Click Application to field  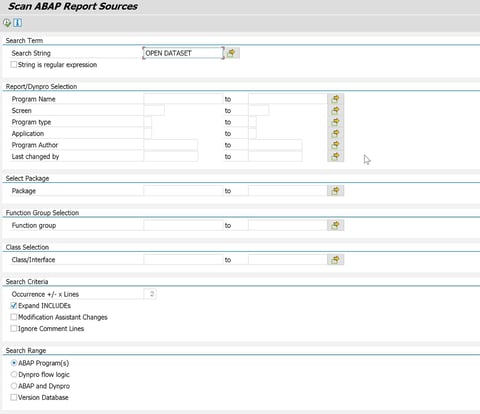(252, 133)
